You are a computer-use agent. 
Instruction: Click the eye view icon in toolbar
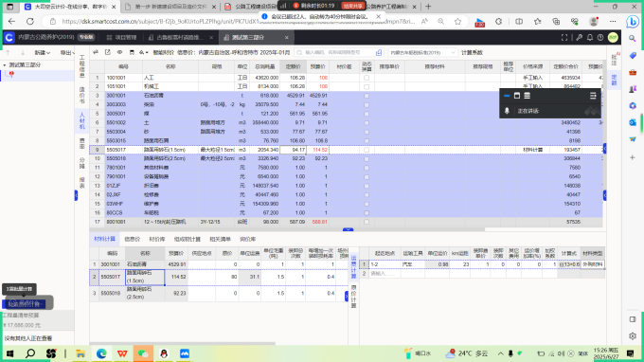coord(119,52)
